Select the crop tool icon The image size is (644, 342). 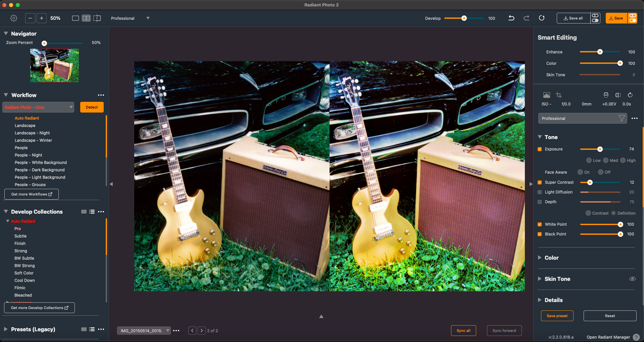[x=559, y=95]
